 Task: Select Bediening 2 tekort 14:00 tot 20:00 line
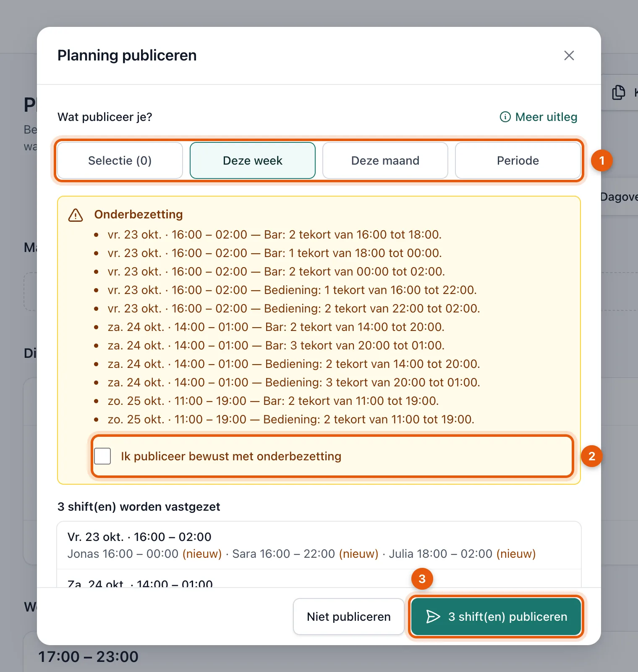(x=294, y=364)
